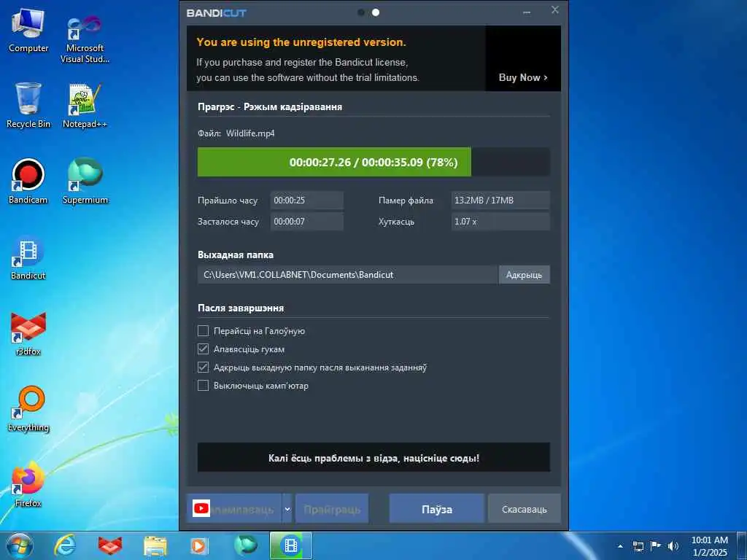Image resolution: width=747 pixels, height=560 pixels.
Task: Enable Перайсці на Галоўную checkbox
Action: click(204, 331)
